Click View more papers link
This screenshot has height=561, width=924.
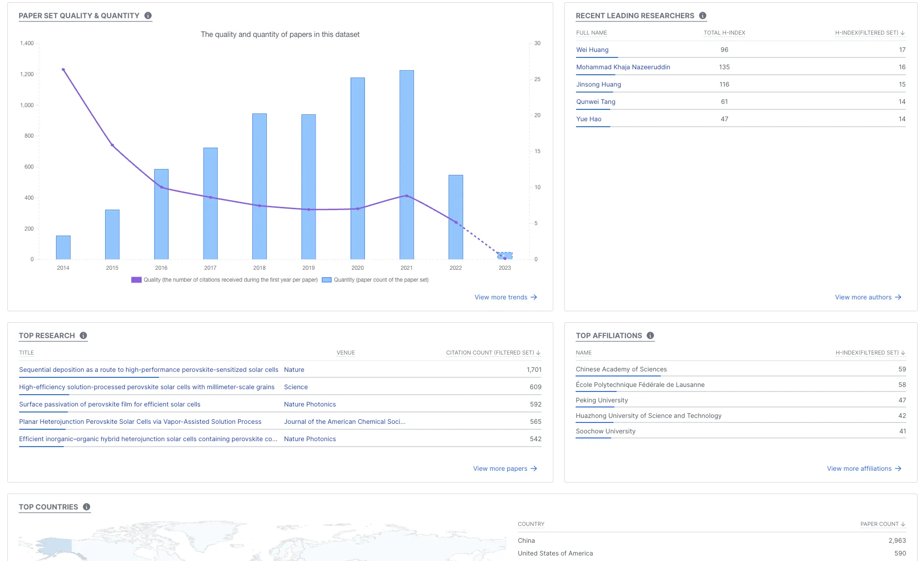coord(500,468)
